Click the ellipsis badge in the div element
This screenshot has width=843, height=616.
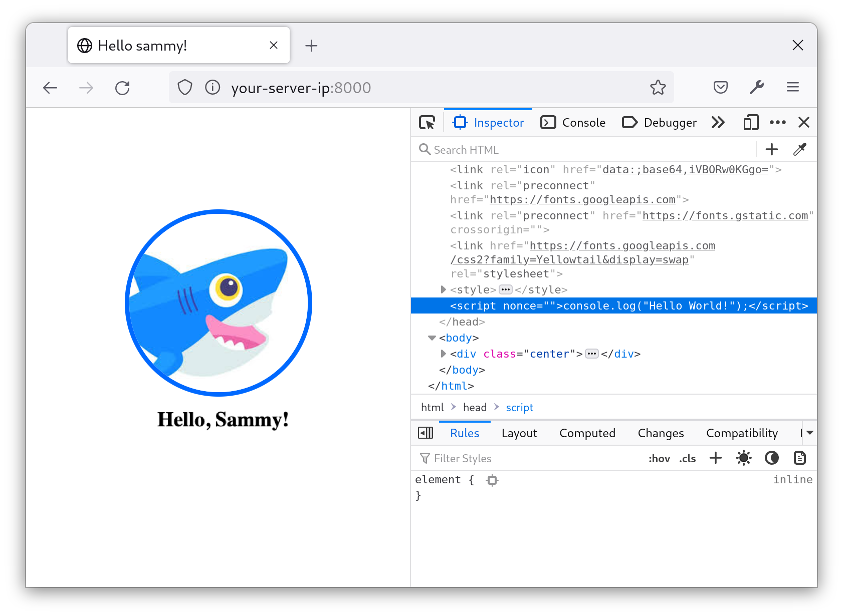(592, 354)
